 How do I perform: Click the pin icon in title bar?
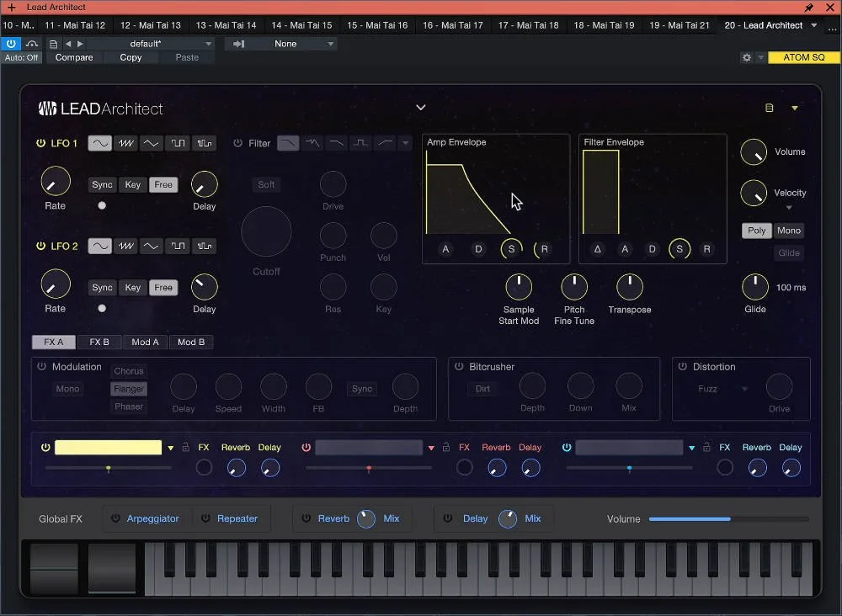click(808, 8)
